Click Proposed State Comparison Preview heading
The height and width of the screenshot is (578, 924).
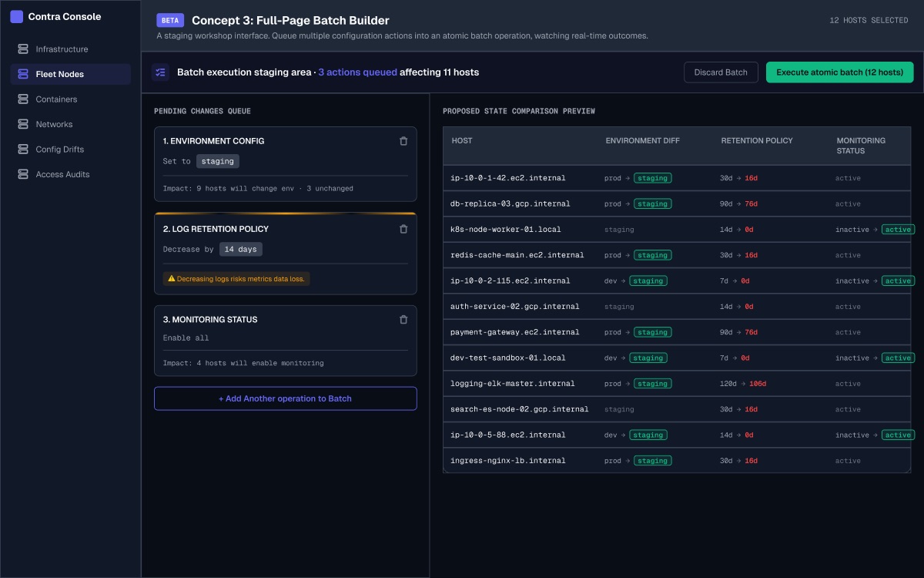pyautogui.click(x=519, y=111)
